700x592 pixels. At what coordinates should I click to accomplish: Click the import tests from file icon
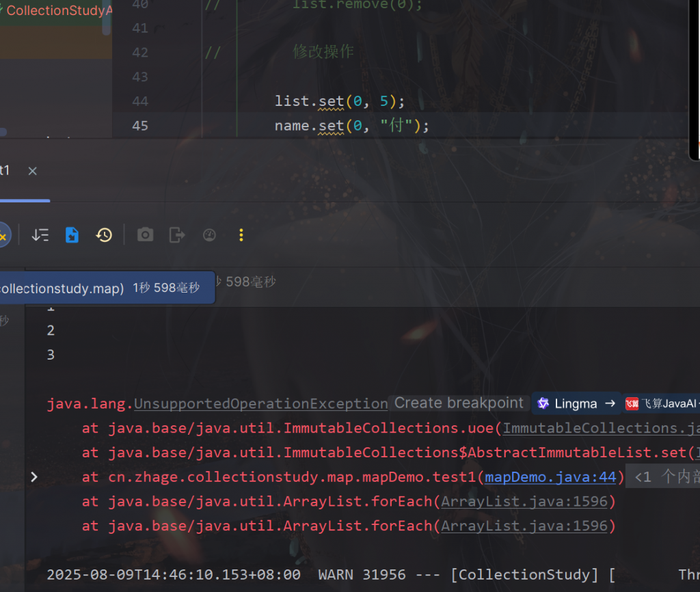coord(72,235)
